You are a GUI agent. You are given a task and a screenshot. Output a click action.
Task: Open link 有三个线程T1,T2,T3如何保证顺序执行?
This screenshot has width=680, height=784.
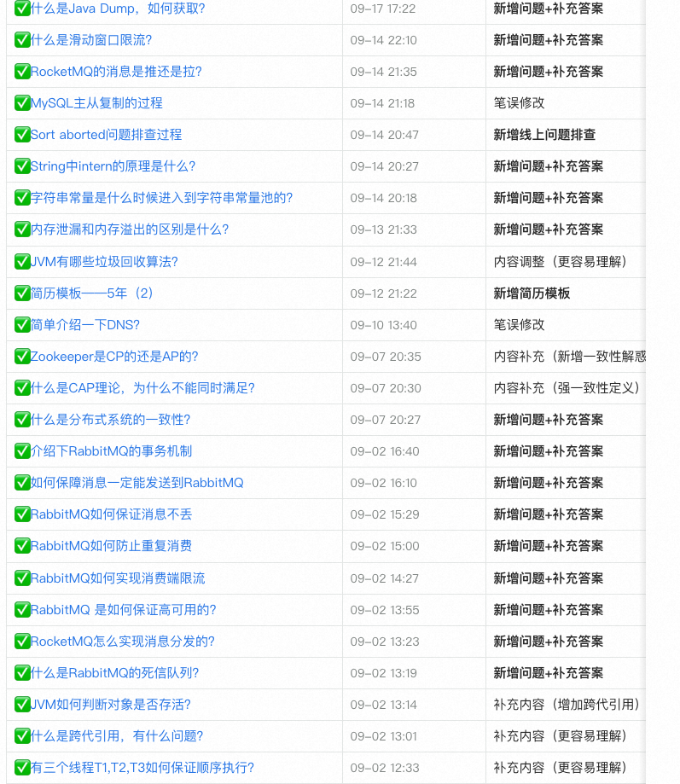142,767
